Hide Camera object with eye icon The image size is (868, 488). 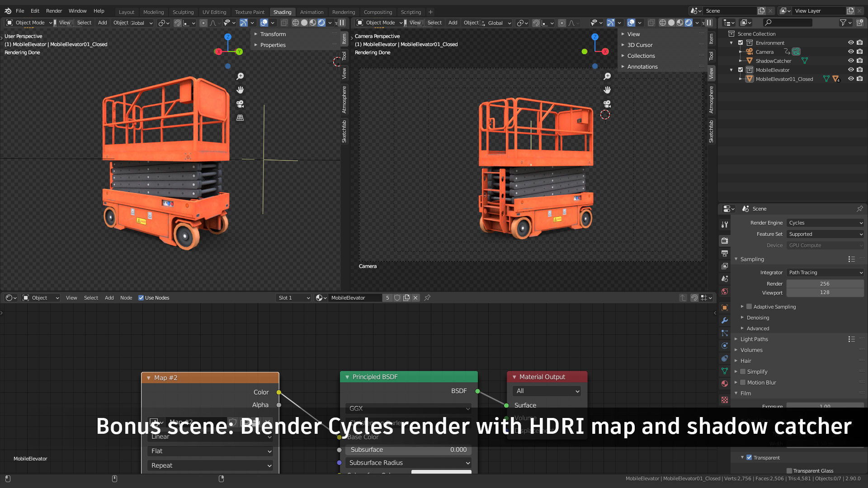pos(851,52)
